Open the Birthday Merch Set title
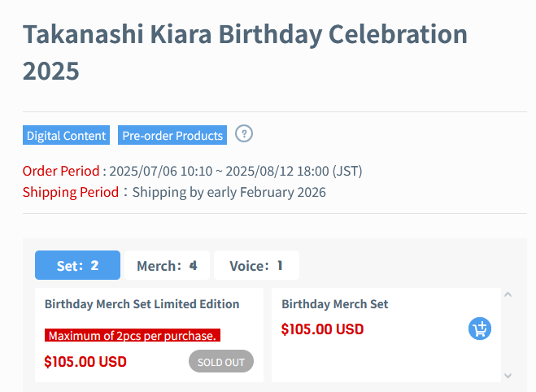This screenshot has height=392, width=536. click(334, 304)
